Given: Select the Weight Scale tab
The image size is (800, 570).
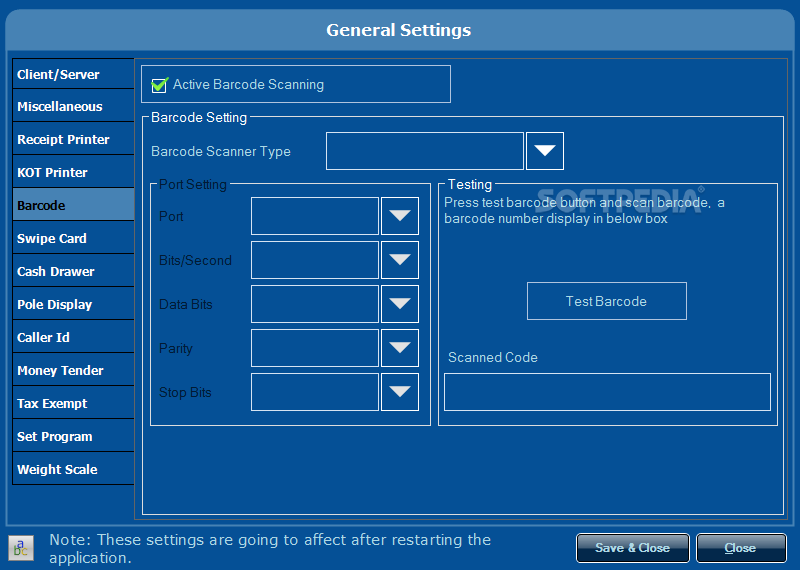Looking at the screenshot, I should coord(73,469).
